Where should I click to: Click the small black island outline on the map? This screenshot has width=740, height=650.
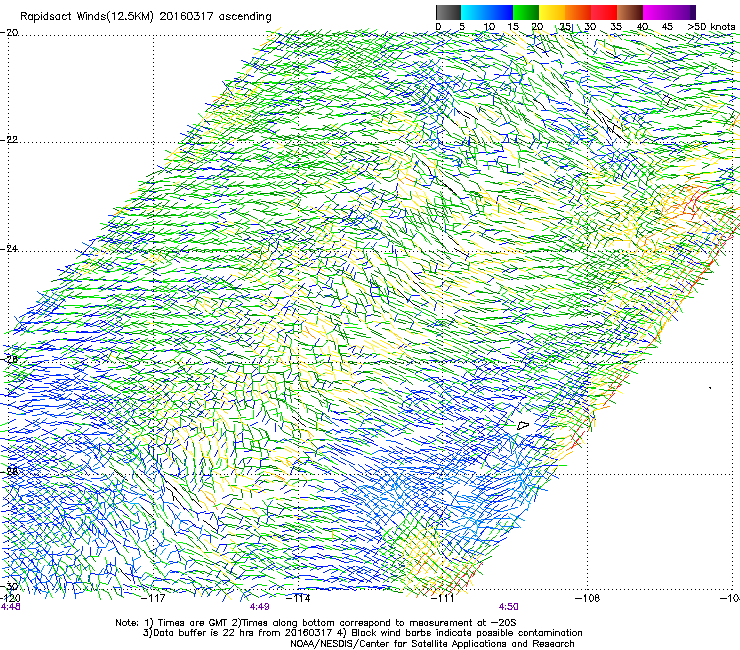tap(523, 425)
